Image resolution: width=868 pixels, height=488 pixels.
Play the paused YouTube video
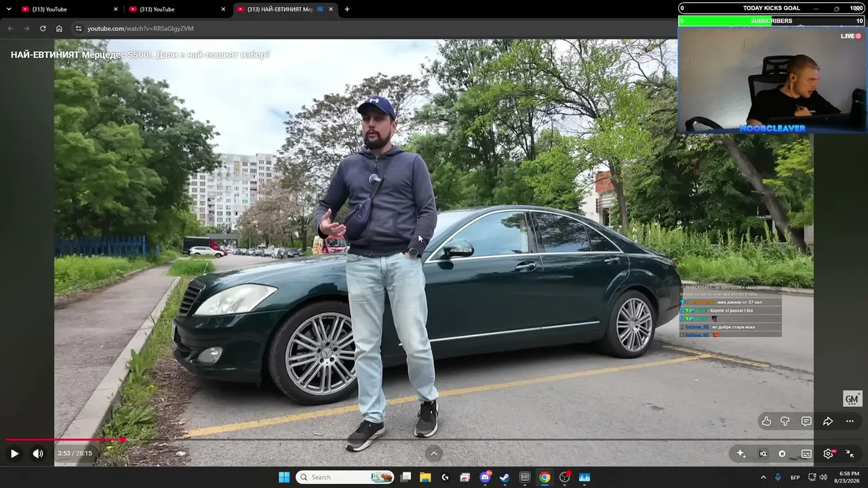pyautogui.click(x=14, y=453)
